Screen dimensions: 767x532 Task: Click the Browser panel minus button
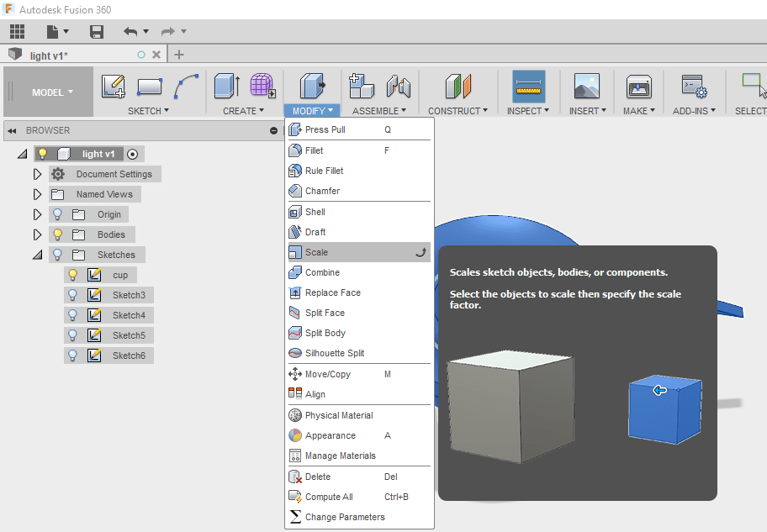coord(273,130)
